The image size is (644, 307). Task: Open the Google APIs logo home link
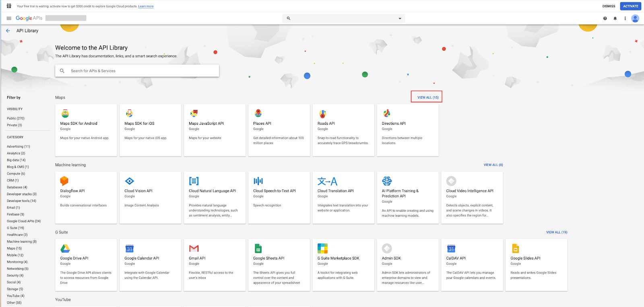click(x=29, y=18)
